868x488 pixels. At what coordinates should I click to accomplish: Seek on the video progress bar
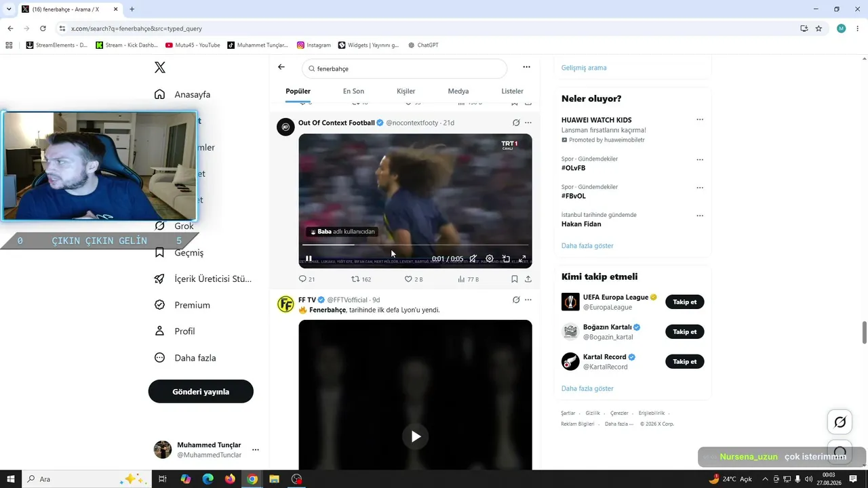click(415, 245)
